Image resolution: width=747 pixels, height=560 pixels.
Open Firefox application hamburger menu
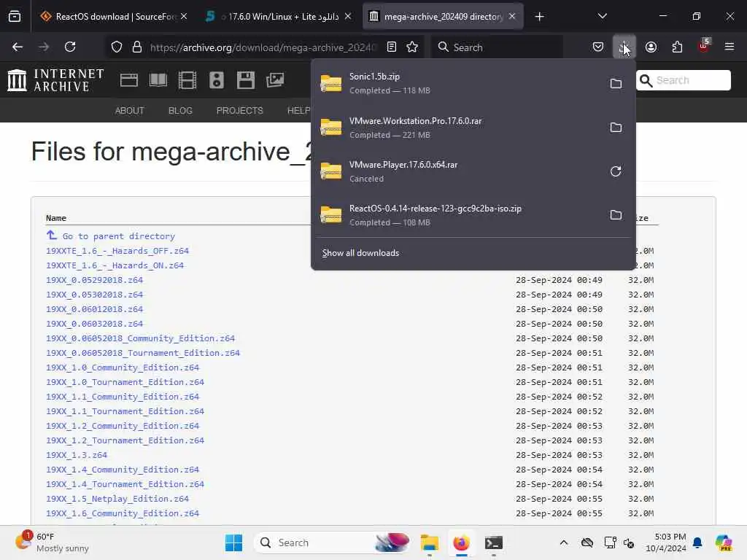(729, 47)
